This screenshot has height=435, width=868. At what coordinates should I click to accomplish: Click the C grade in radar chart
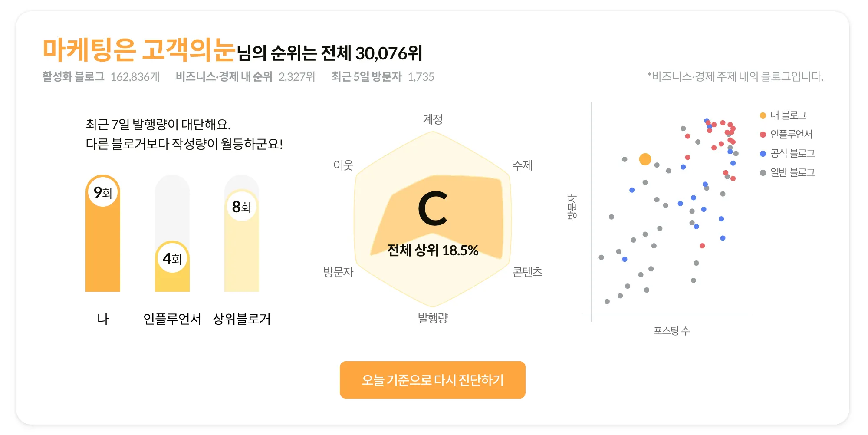[433, 209]
